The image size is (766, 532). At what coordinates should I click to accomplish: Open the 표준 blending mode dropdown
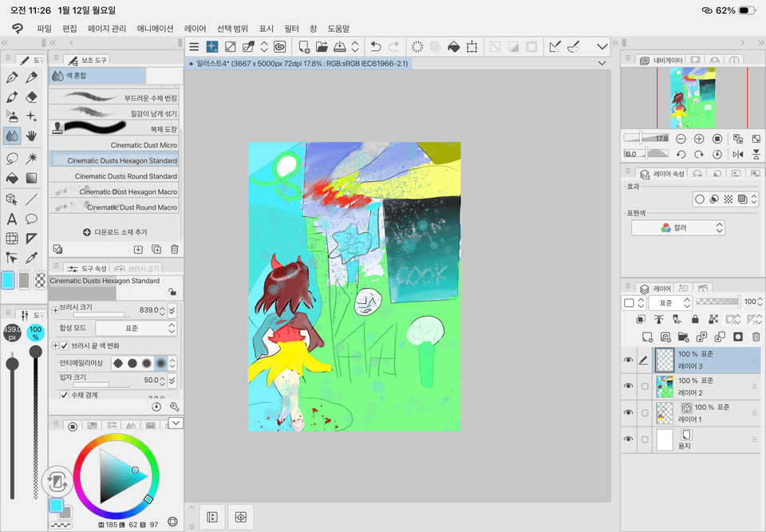click(670, 302)
